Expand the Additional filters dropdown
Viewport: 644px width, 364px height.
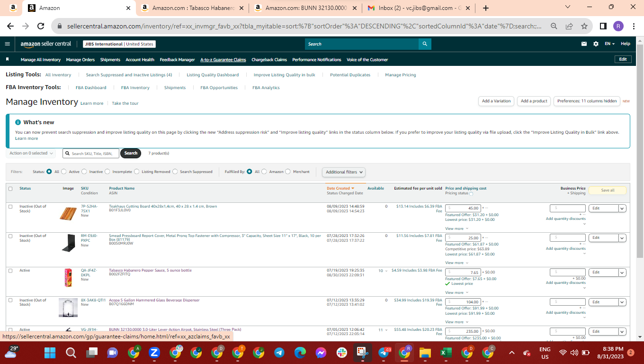[344, 172]
